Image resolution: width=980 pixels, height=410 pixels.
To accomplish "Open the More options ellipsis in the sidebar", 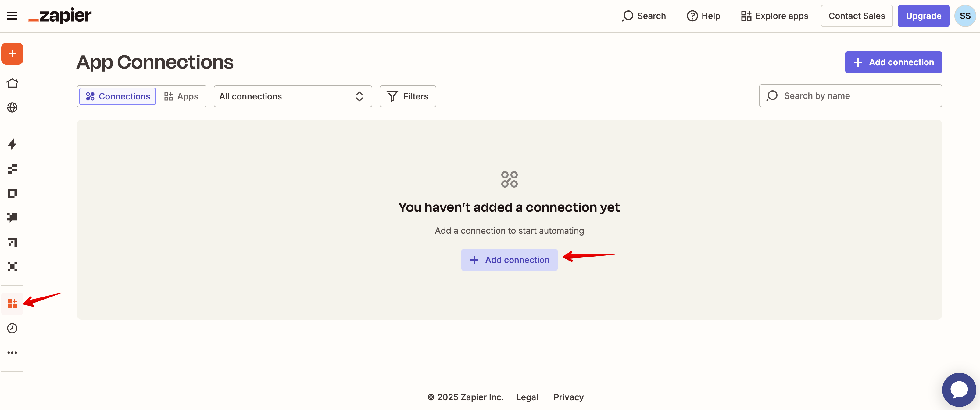I will [x=12, y=353].
